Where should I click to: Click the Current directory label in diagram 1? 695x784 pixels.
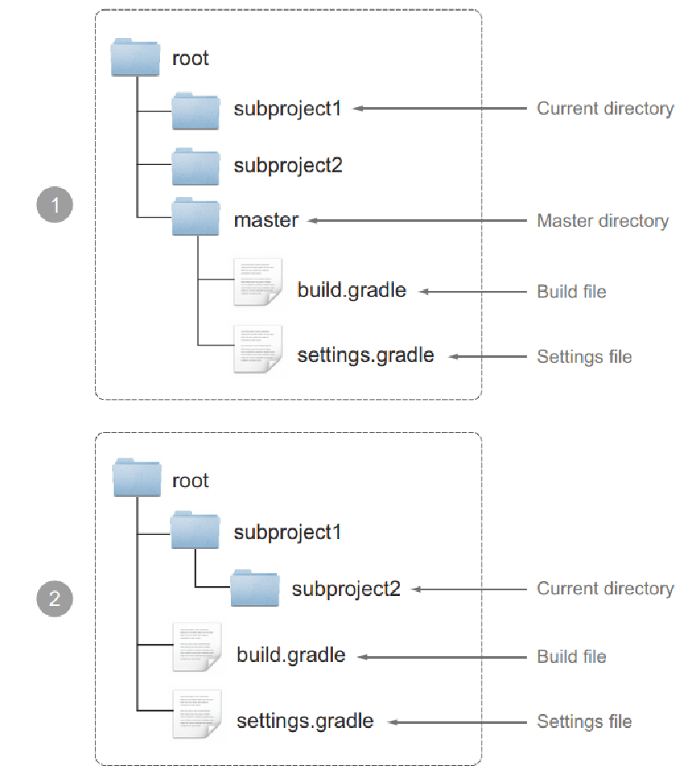605,109
